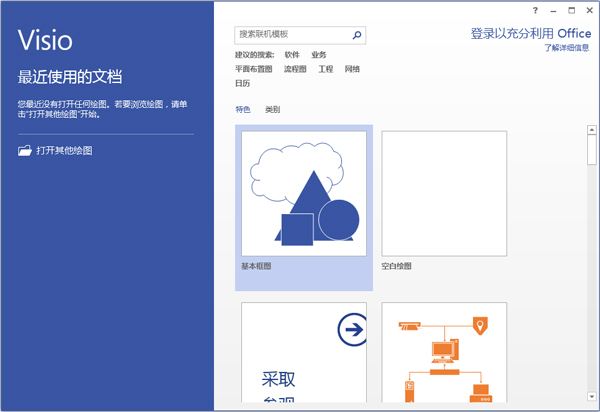Click 登录以充分利用 Office sign-in link
Screen dimensions: 600x412
pos(531,34)
